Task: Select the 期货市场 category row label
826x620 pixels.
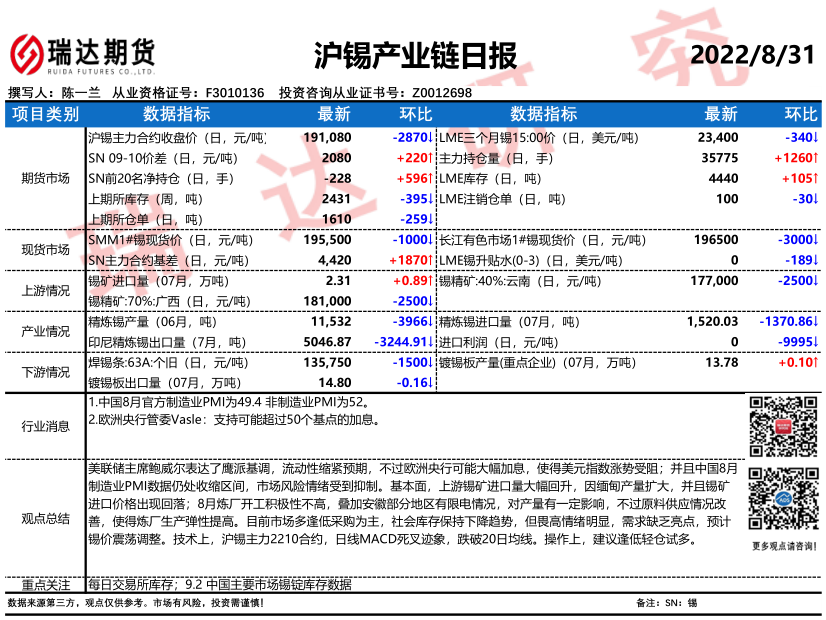Action: [x=45, y=178]
